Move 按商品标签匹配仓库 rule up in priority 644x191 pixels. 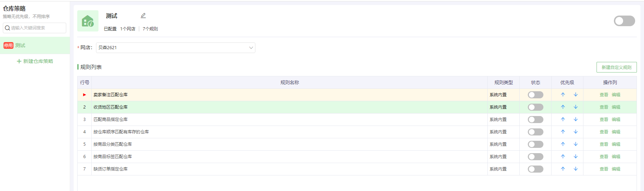click(x=563, y=156)
